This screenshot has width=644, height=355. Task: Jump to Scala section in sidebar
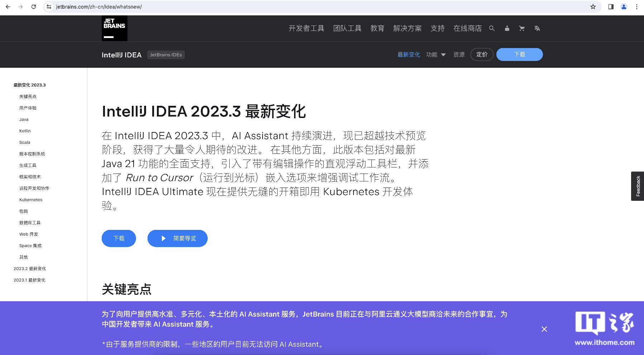click(x=25, y=142)
